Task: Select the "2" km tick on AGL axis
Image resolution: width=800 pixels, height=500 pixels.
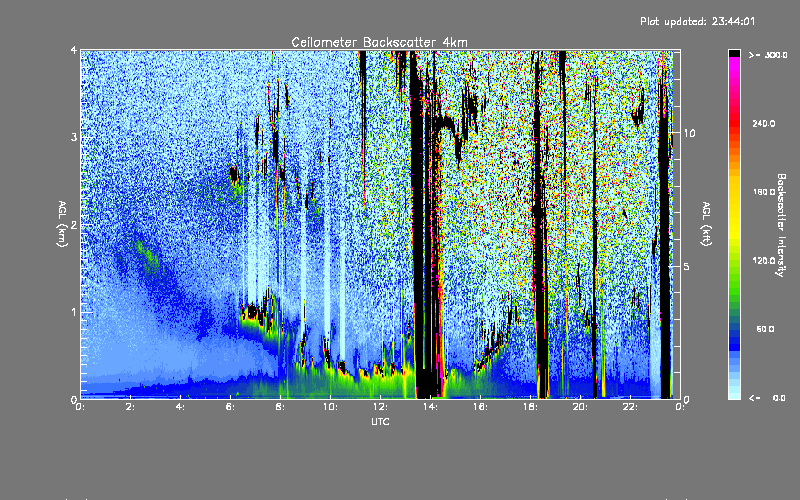Action: pyautogui.click(x=74, y=225)
